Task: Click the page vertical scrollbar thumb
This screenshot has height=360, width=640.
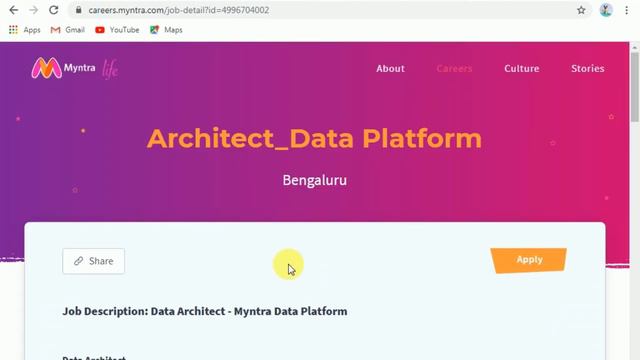Action: tap(634, 87)
